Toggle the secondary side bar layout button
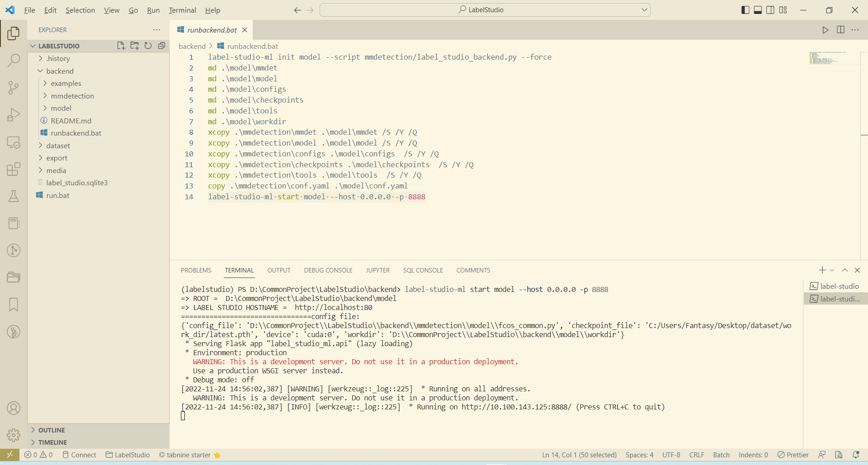The height and width of the screenshot is (465, 868). coord(771,10)
